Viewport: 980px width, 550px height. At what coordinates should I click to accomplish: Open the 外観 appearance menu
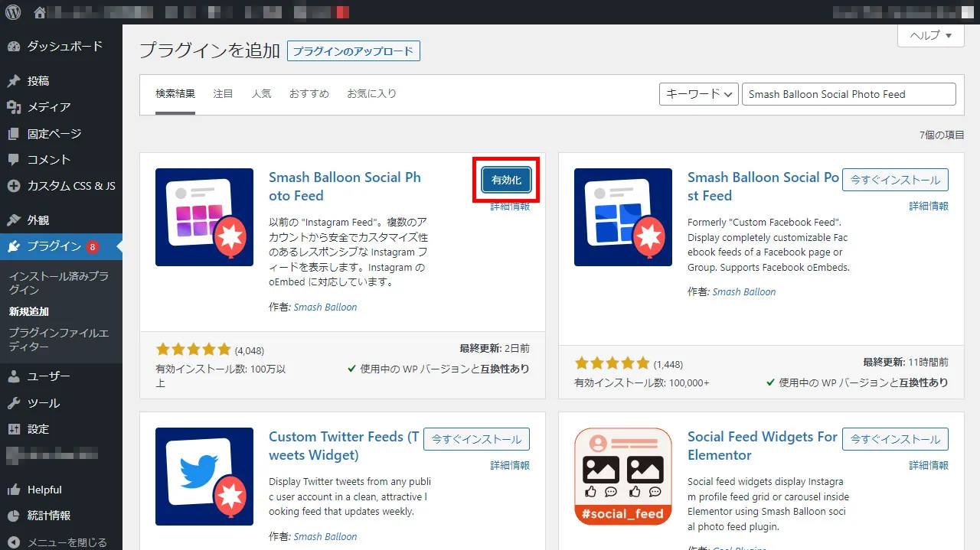[x=38, y=220]
